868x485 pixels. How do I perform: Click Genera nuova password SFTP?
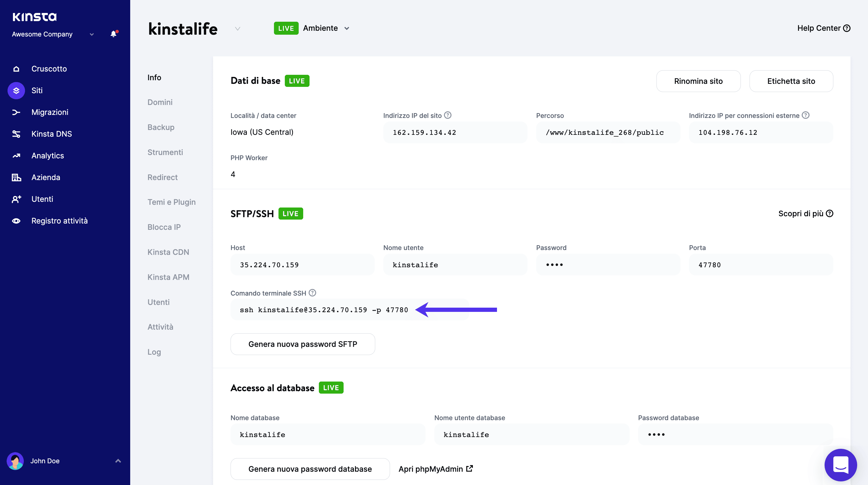tap(302, 344)
